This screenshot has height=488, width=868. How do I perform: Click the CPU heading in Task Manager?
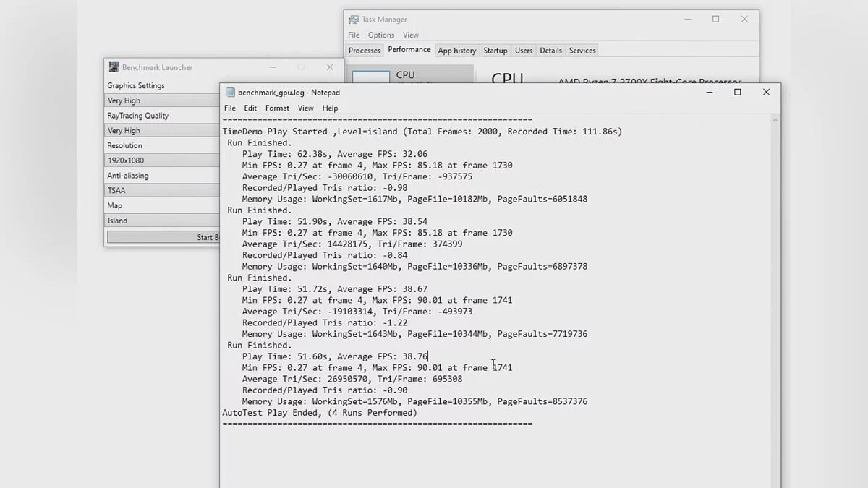tap(507, 77)
